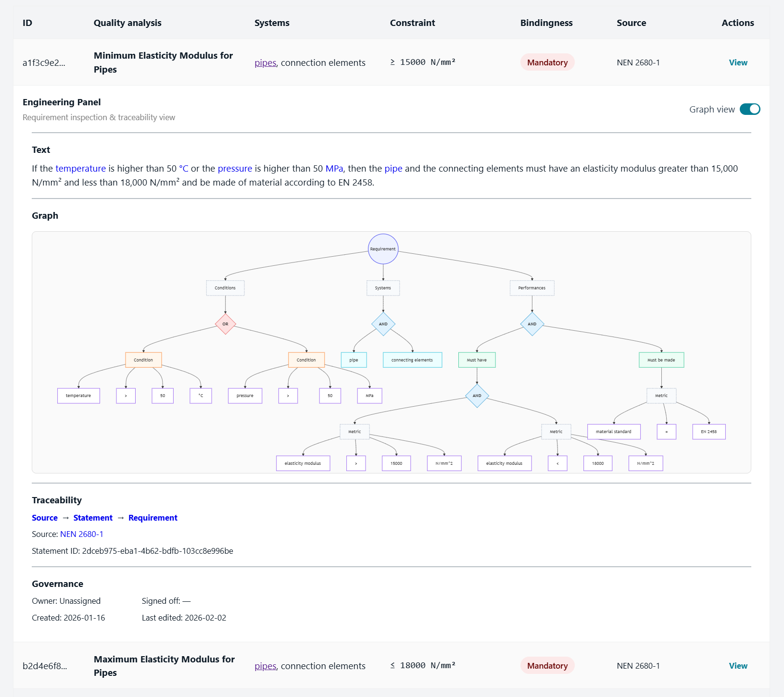This screenshot has width=784, height=697.
Task: Follow pipes link in Maximum Elasticity row
Action: click(x=266, y=666)
